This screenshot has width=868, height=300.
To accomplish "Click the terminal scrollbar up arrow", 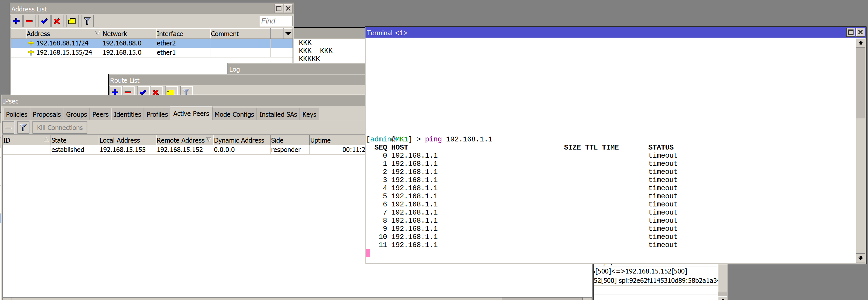I will coord(860,43).
